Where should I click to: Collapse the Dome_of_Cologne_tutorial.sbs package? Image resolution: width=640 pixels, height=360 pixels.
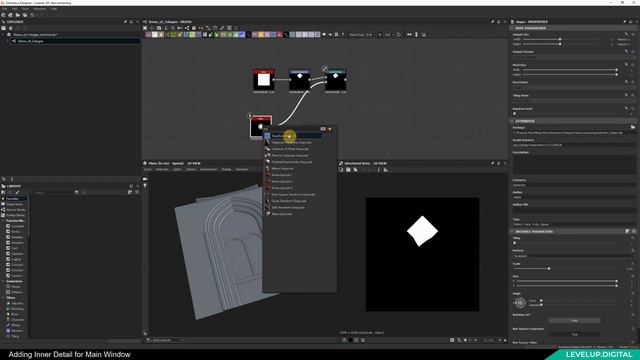click(3, 35)
